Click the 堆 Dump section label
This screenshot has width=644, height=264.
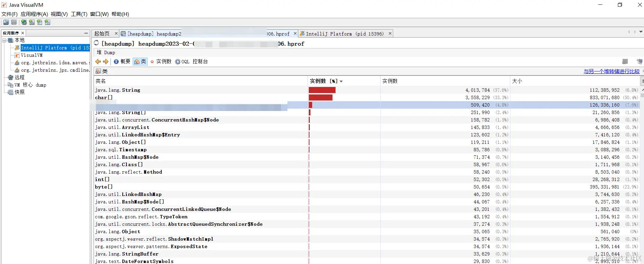click(x=106, y=52)
